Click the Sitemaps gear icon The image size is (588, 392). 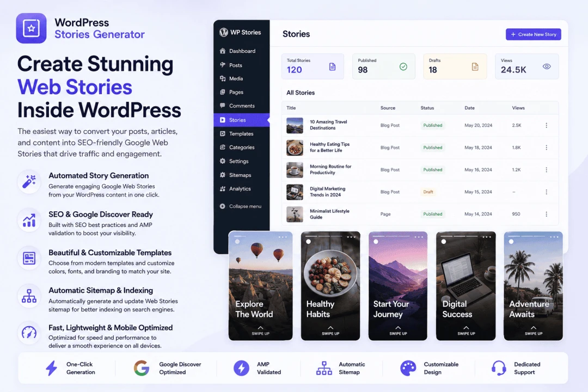(222, 175)
